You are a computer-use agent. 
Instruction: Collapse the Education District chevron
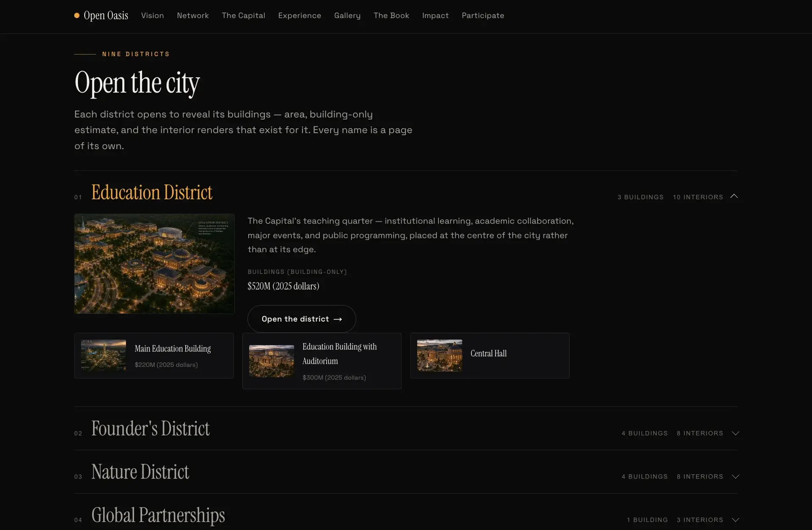pos(734,196)
